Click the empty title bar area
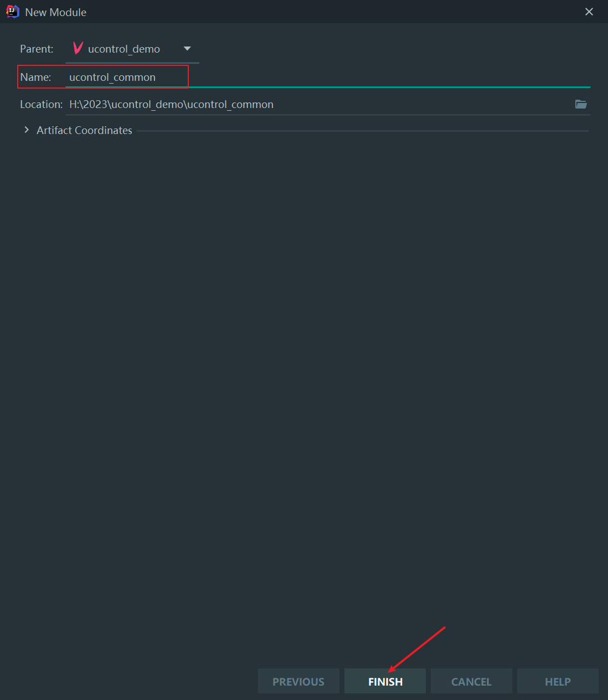 pyautogui.click(x=332, y=12)
